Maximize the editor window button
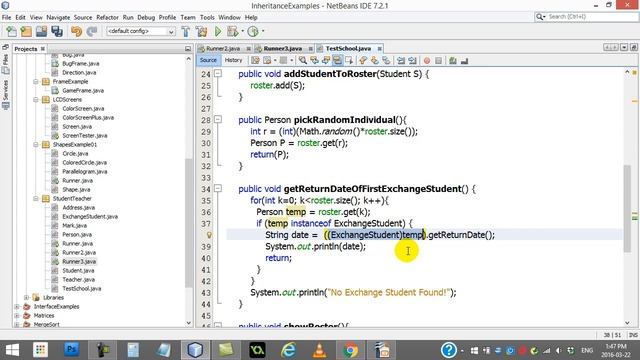 pos(633,48)
